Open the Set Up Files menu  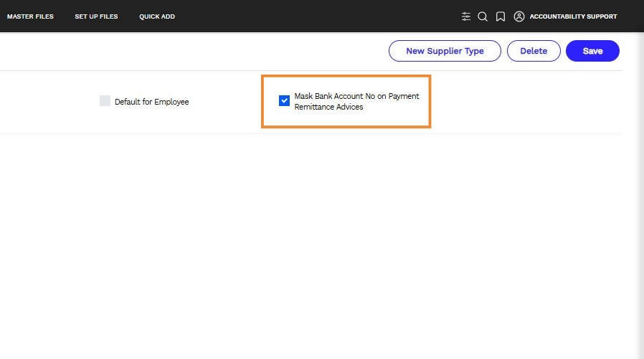coord(96,16)
